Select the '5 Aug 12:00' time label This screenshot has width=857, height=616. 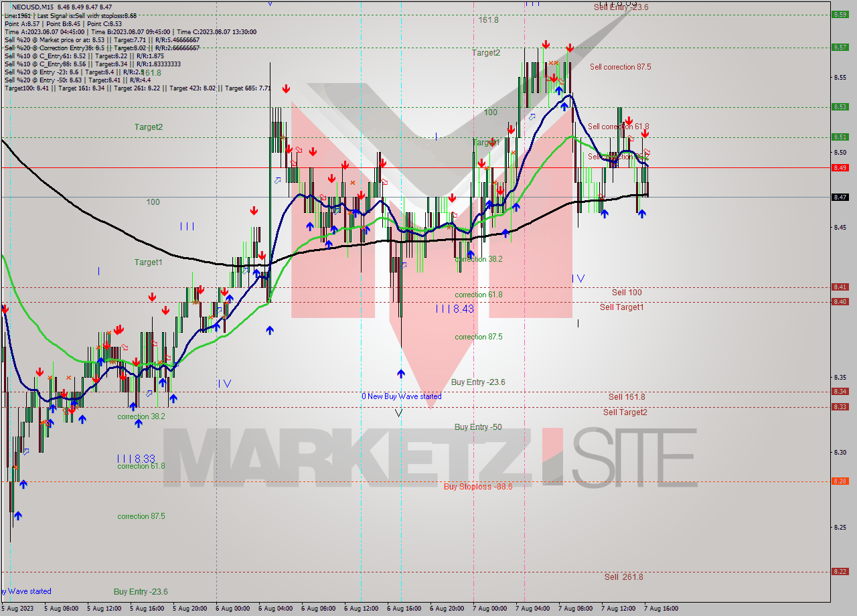click(104, 609)
